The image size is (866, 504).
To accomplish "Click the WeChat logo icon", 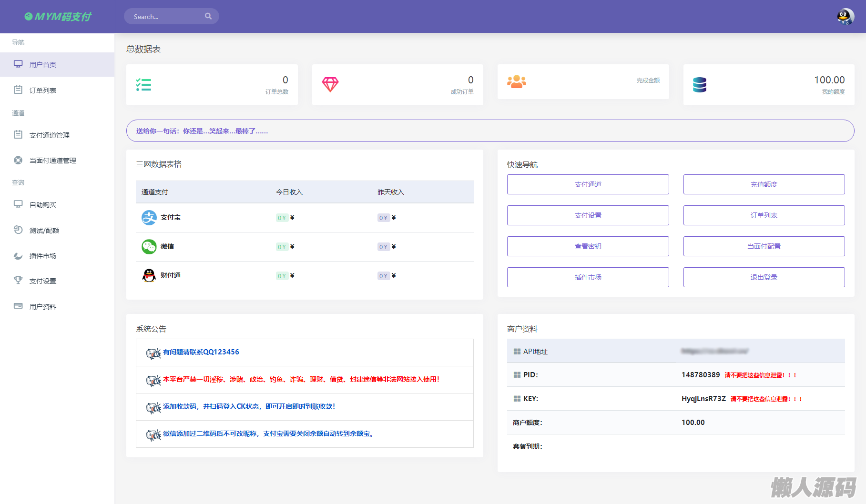I will tap(149, 247).
